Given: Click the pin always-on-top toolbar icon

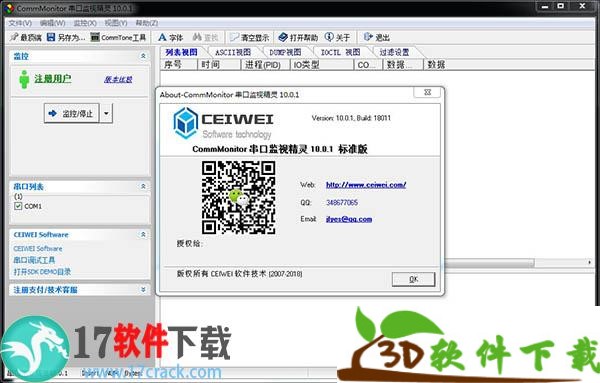Looking at the screenshot, I should click(x=14, y=37).
